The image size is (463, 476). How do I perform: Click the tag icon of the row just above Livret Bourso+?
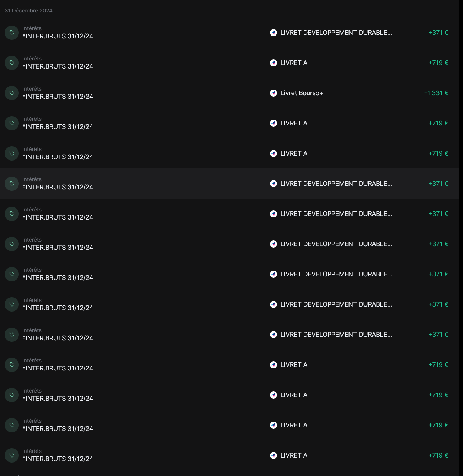12,63
